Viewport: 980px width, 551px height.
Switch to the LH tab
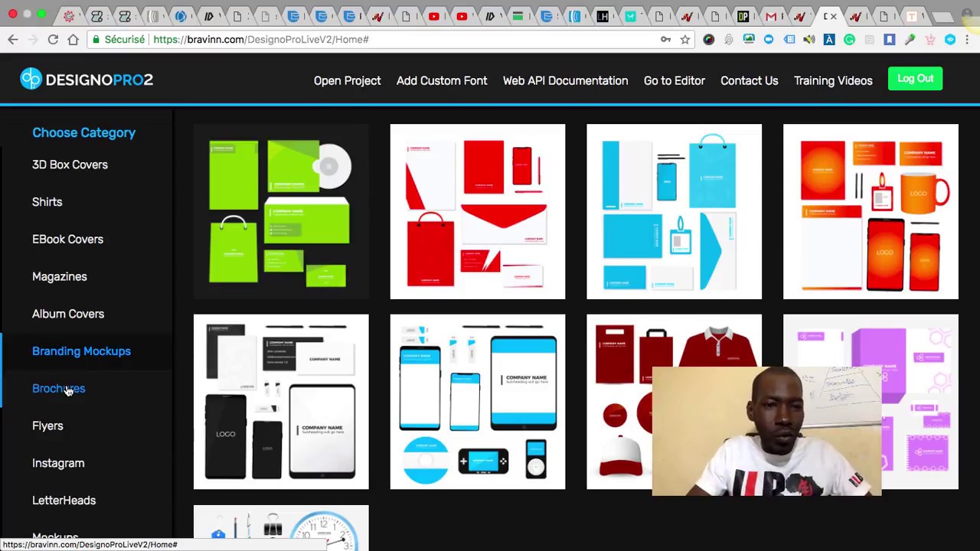point(603,16)
